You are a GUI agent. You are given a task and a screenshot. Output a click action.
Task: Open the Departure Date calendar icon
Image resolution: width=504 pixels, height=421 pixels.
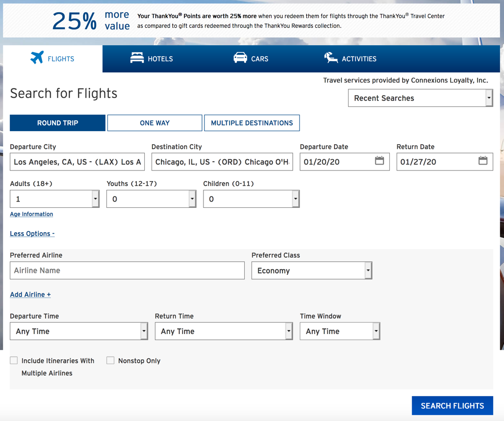[x=379, y=160]
